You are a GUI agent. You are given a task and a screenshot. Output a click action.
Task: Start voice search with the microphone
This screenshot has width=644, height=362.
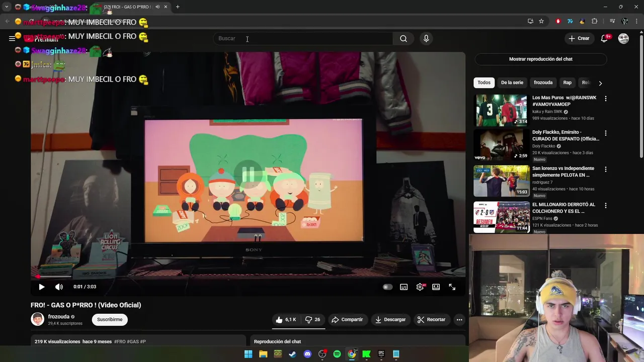(426, 38)
